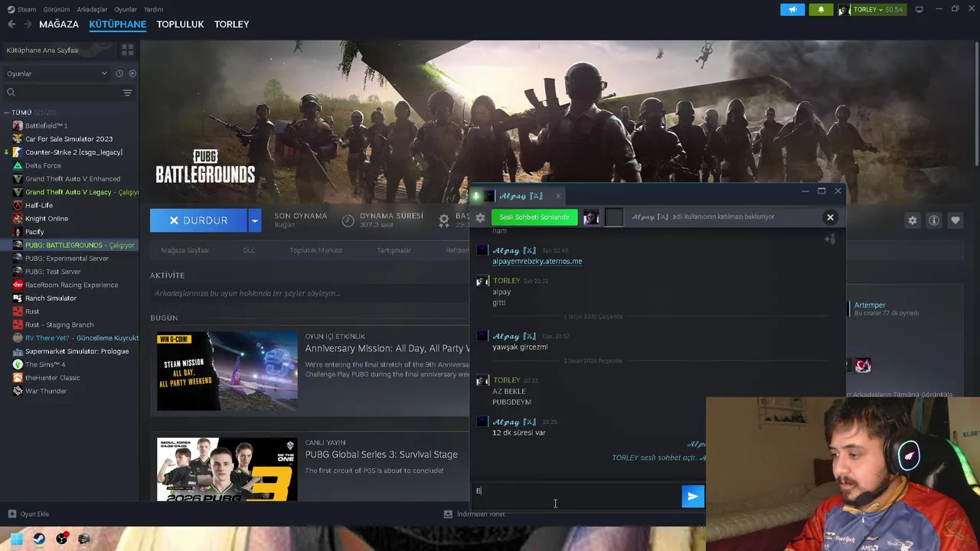Image resolution: width=980 pixels, height=551 pixels.
Task: Dismiss the voice chat waiting notice
Action: (830, 217)
